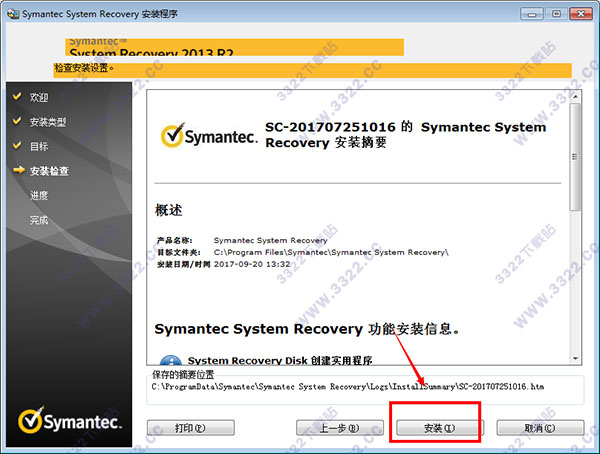The width and height of the screenshot is (600, 454).
Task: Click the SC-201707251016 summary title
Action: coord(406,135)
